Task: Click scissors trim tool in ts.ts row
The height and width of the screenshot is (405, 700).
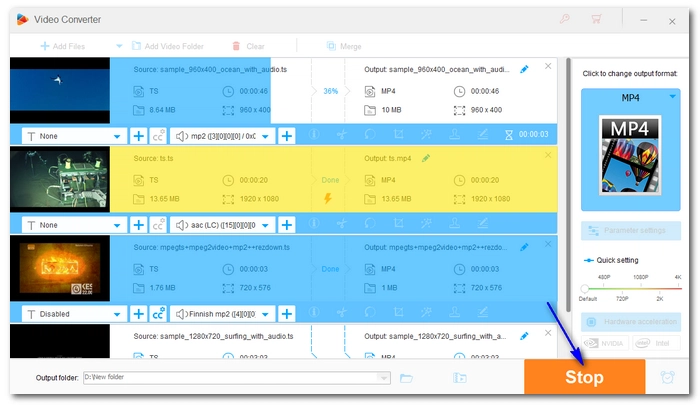Action: pos(342,223)
